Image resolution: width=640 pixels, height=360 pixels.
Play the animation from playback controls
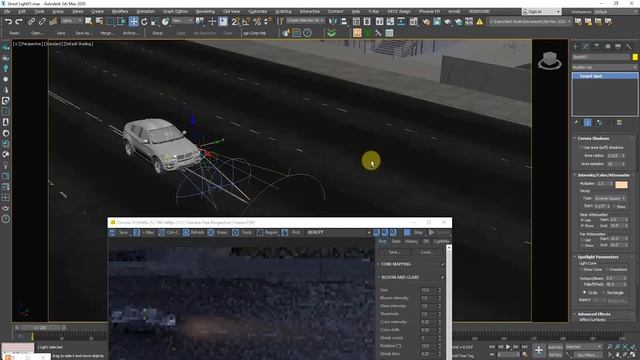[x=508, y=347]
